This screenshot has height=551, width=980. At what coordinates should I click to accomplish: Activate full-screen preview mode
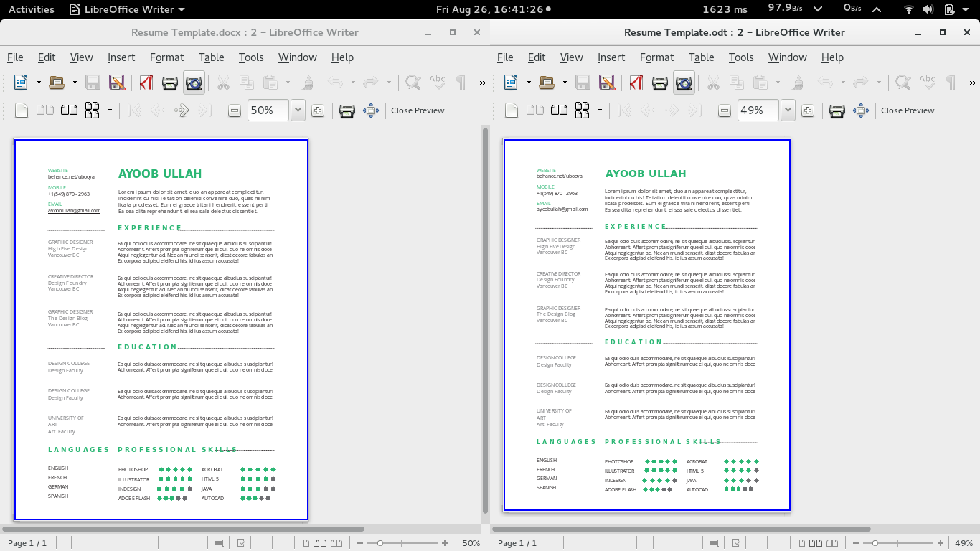click(372, 110)
